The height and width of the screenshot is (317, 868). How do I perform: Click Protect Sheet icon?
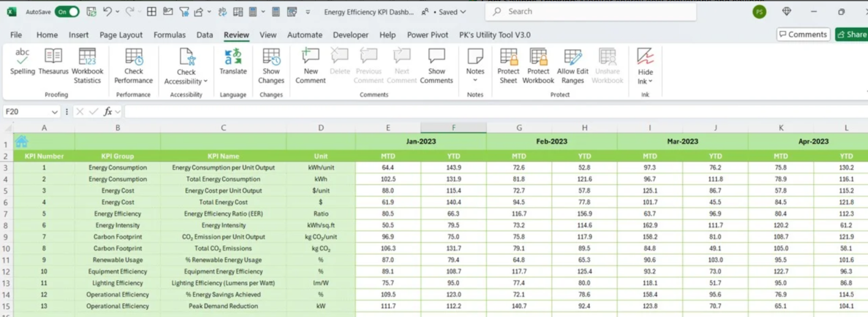(508, 56)
